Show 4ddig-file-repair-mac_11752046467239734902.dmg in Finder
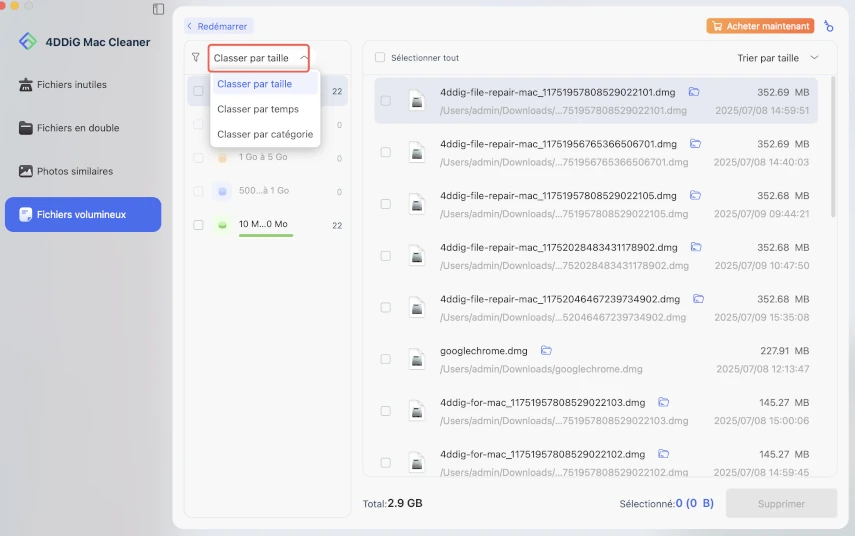This screenshot has width=855, height=536. click(699, 299)
